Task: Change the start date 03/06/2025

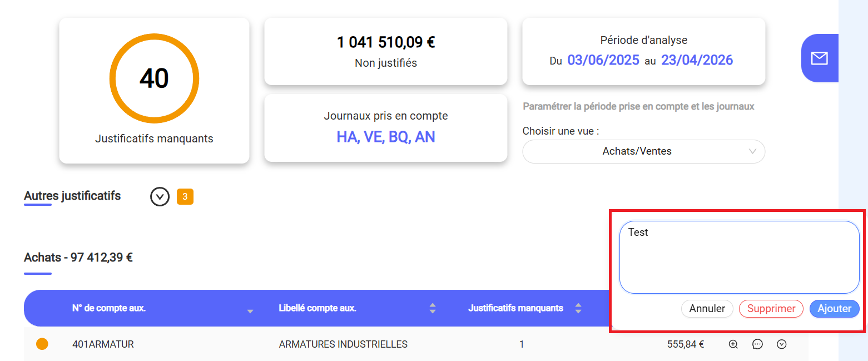Action: [603, 60]
